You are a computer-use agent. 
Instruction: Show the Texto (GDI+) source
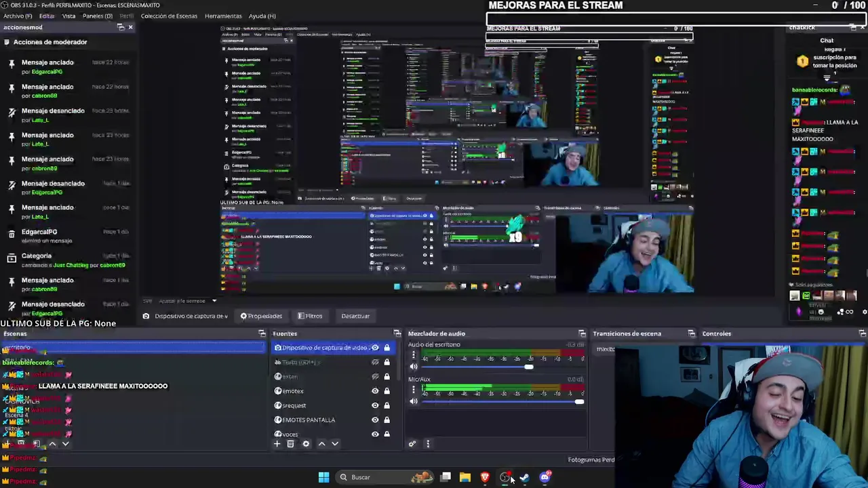[x=375, y=362]
